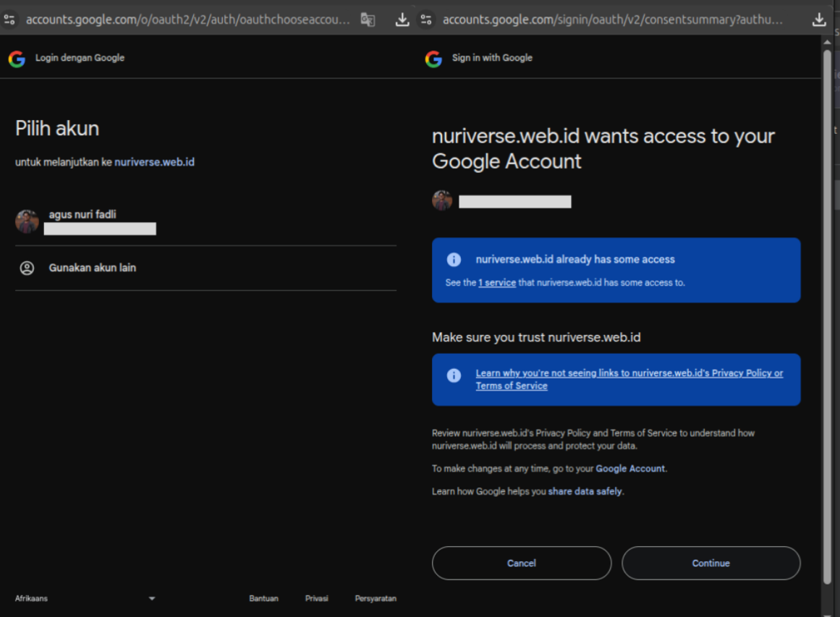Select the agus nuri fadli account
Screen dimensions: 840x617
[205, 222]
